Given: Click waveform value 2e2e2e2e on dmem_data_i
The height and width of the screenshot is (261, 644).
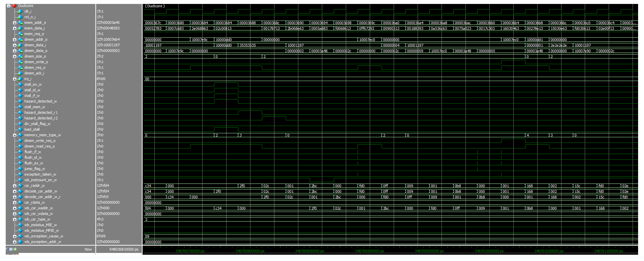Looking at the screenshot, I should pos(559,45).
